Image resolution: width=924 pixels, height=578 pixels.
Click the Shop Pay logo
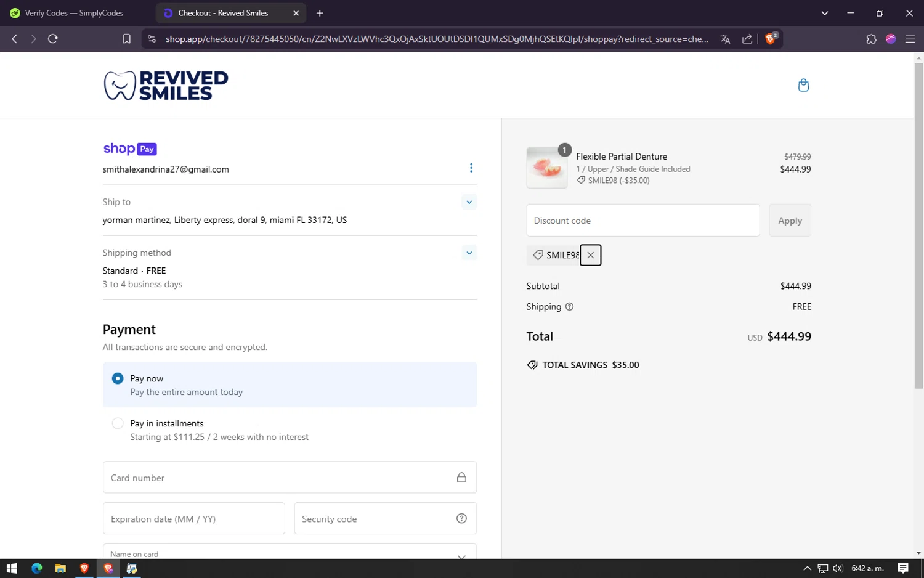130,149
